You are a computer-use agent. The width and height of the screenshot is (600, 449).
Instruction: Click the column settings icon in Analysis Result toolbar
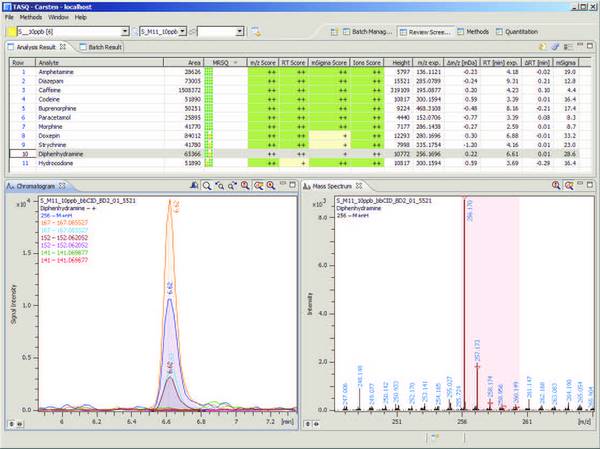568,47
